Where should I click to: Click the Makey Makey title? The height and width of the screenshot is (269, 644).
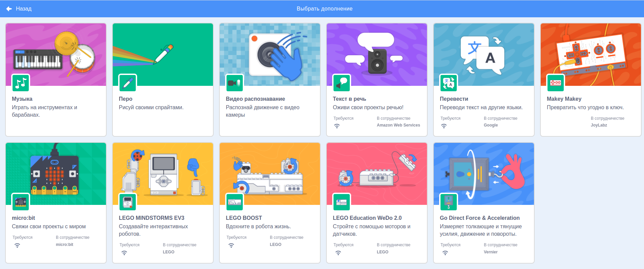click(x=564, y=99)
